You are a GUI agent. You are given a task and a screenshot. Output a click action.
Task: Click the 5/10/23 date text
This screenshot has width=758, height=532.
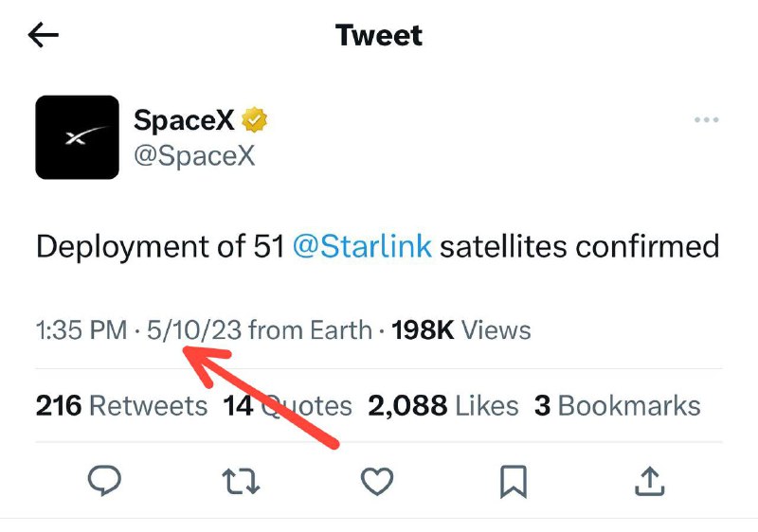pos(194,330)
